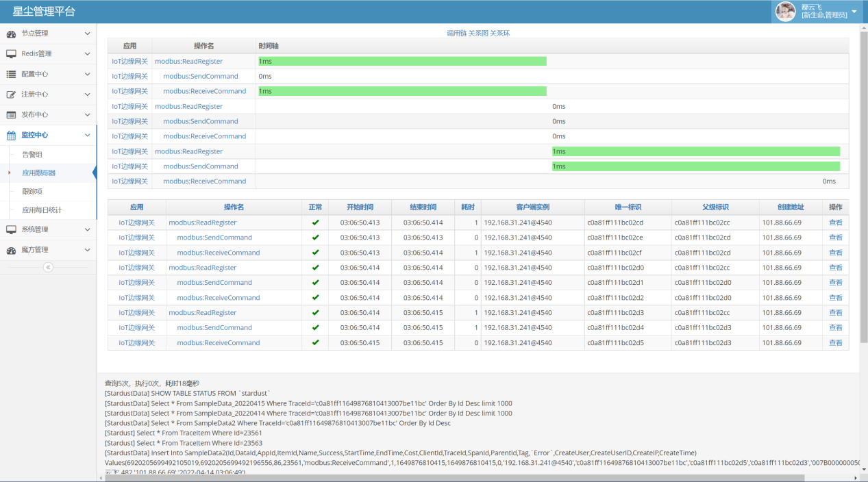Click the 调用链 link

[456, 33]
